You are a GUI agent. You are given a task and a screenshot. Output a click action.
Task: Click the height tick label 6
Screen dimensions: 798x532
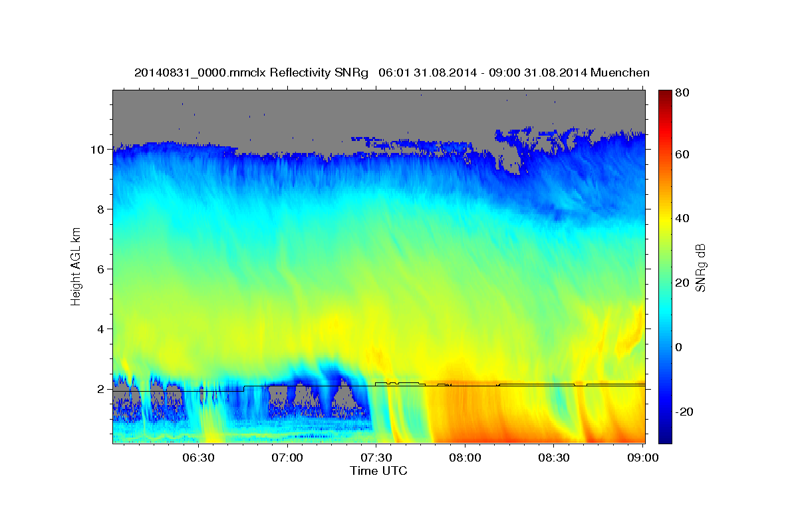tap(102, 269)
